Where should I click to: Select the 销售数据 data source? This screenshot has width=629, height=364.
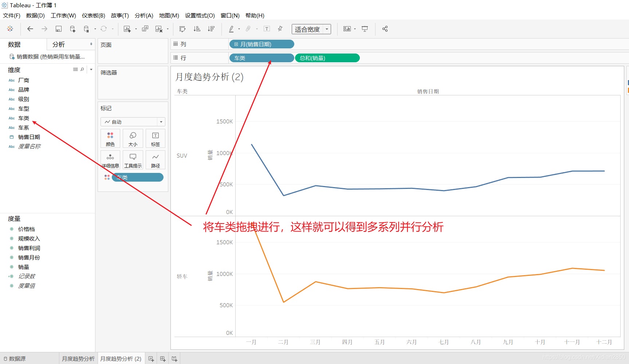(47, 57)
